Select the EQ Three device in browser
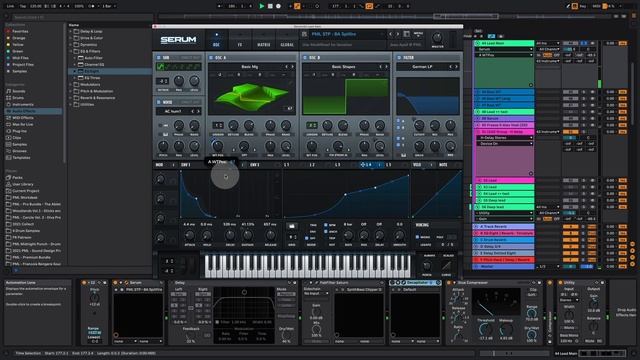640x360 pixels. [92, 78]
